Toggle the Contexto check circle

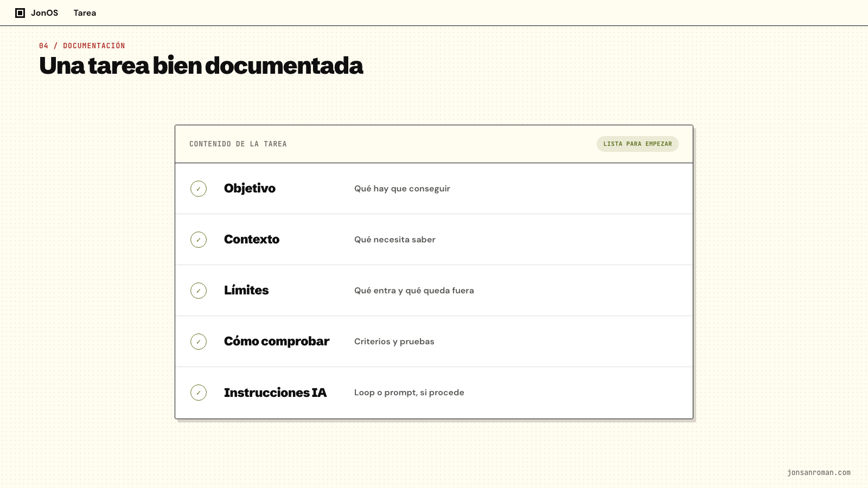click(199, 240)
